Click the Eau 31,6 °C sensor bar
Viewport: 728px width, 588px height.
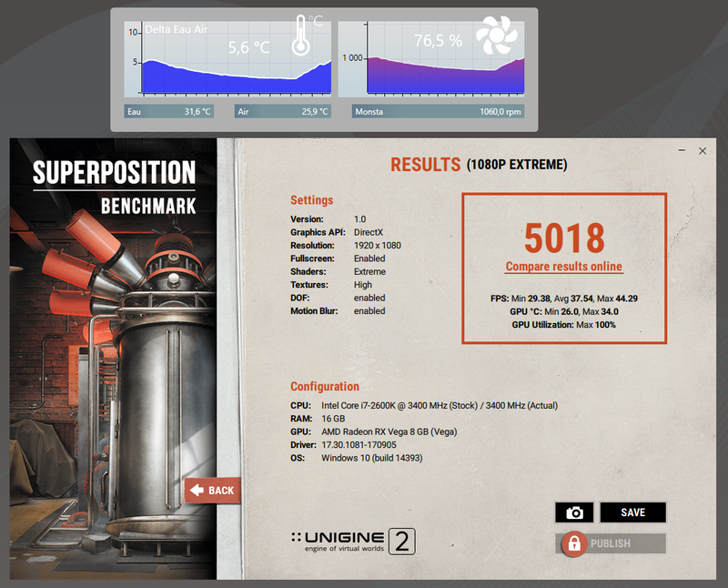169,111
